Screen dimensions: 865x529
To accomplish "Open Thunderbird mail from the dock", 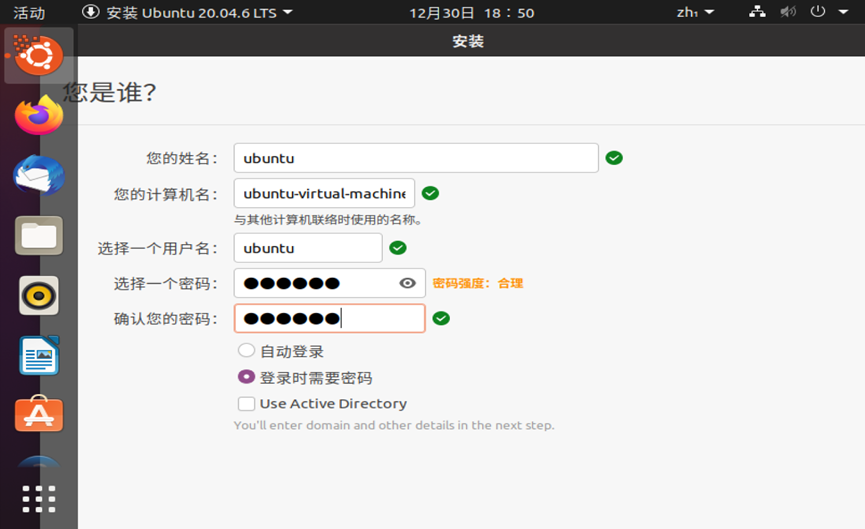I will [x=39, y=175].
